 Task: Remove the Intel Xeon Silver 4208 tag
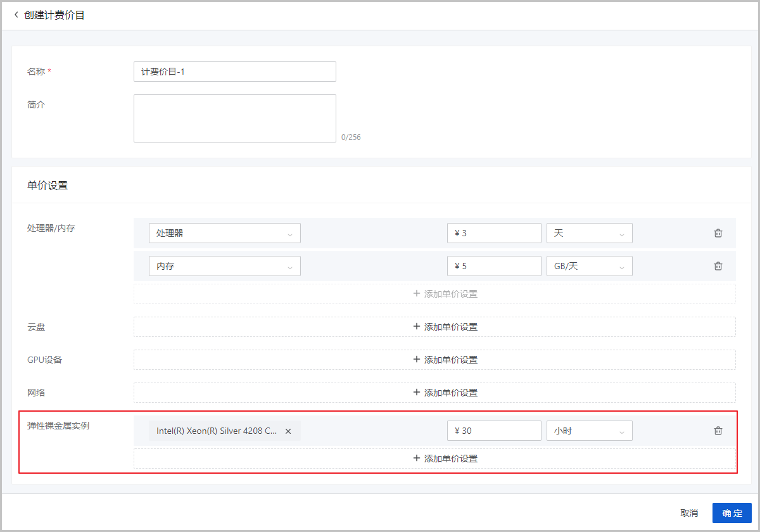tap(288, 431)
